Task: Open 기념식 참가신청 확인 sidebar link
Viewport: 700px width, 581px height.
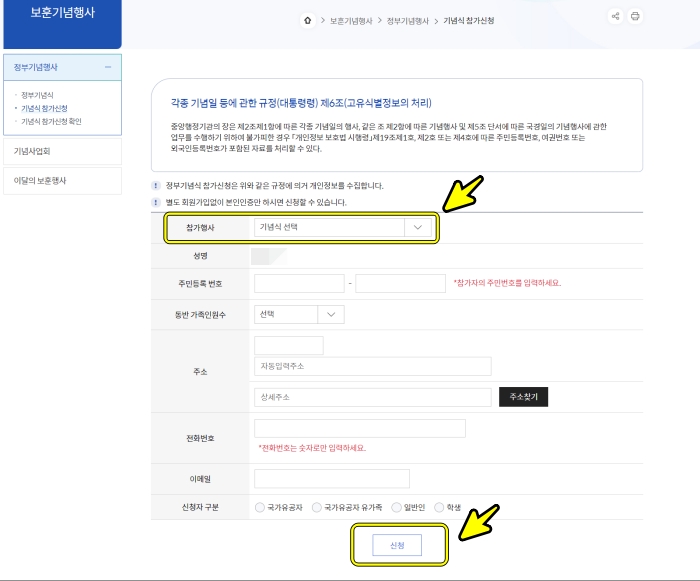Action: click(x=51, y=121)
